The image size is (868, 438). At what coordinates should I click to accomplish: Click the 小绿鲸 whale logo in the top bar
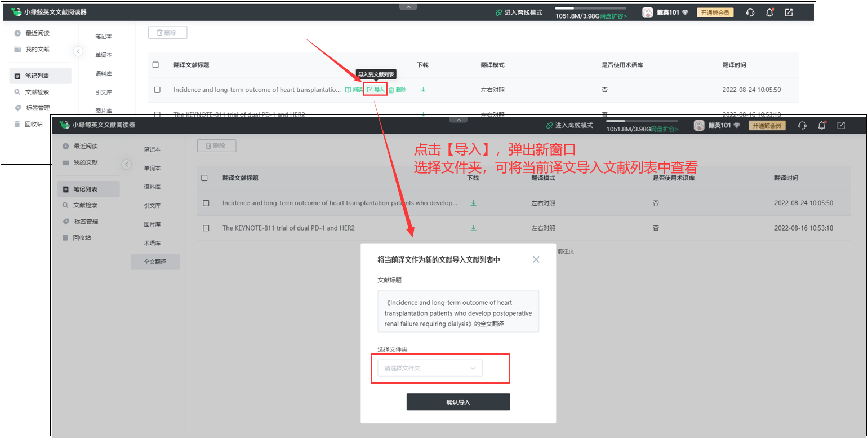pyautogui.click(x=17, y=11)
